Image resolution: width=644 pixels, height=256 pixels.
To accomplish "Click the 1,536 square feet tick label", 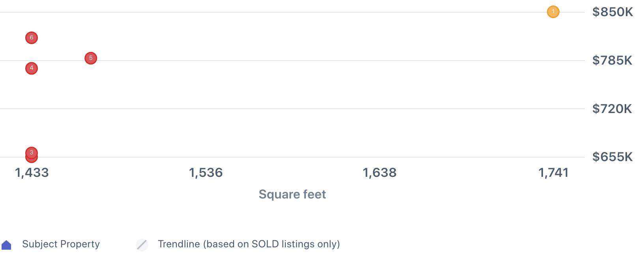I will point(206,173).
